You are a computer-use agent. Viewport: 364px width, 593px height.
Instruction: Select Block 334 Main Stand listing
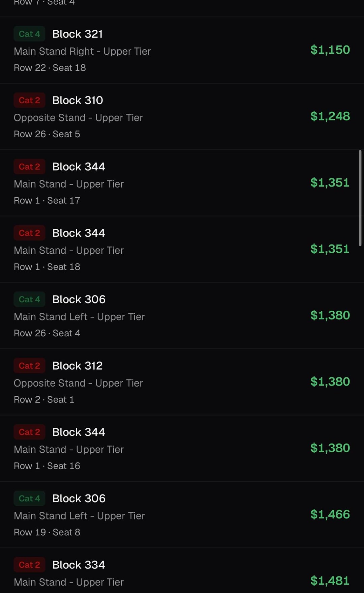coord(182,571)
